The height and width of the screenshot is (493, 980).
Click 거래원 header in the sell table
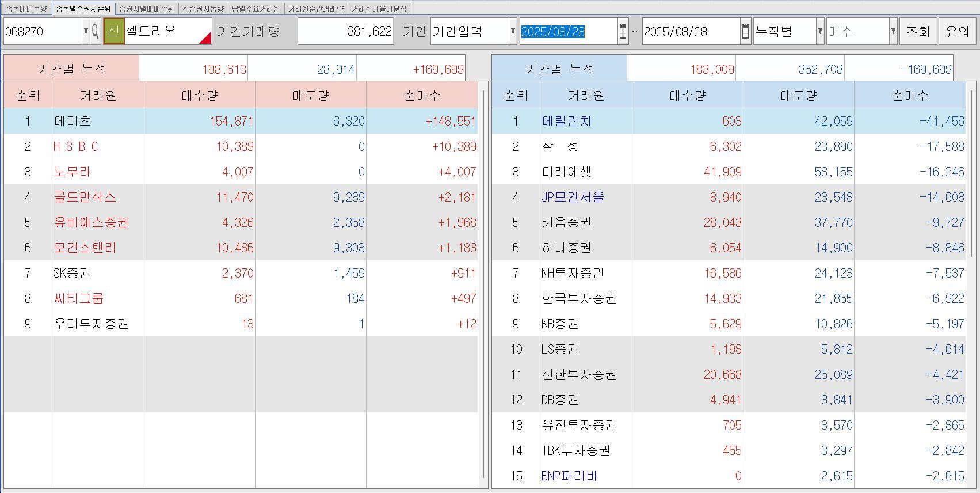click(x=586, y=96)
